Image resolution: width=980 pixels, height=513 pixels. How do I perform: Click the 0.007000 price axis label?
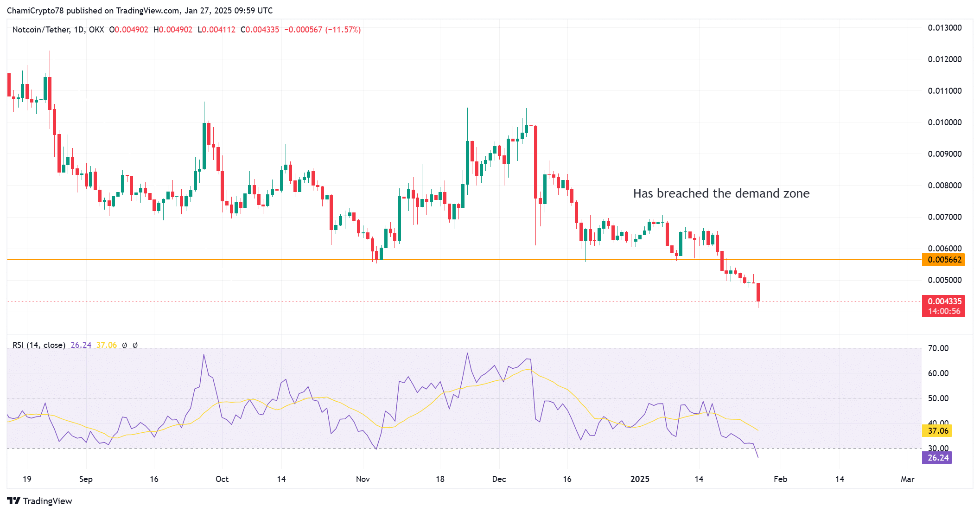pos(945,217)
